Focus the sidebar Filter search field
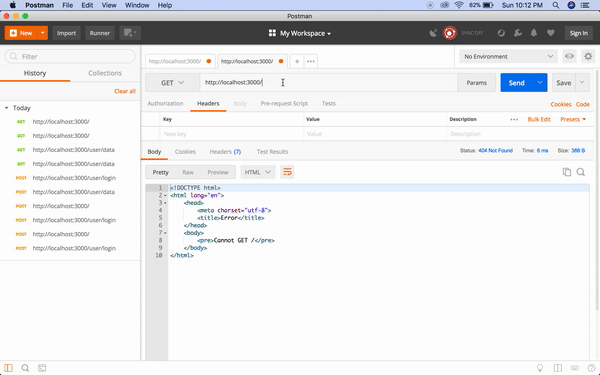600x375 pixels. [70, 57]
